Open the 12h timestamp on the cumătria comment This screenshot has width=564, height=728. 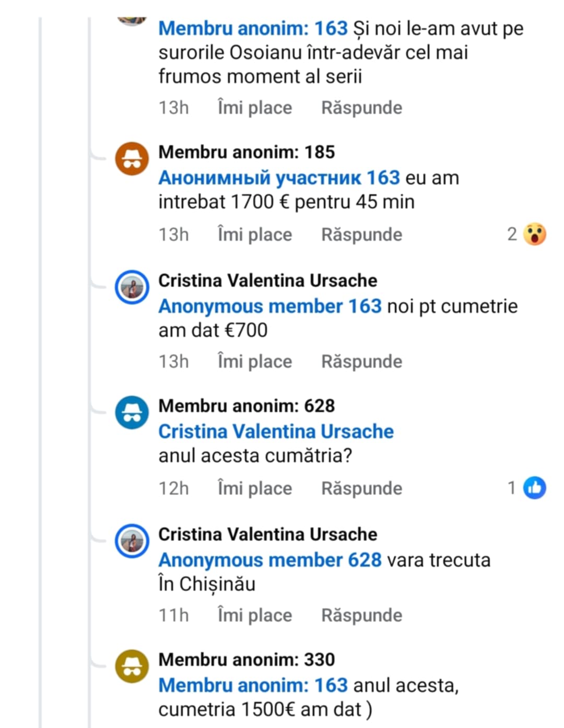click(x=173, y=488)
